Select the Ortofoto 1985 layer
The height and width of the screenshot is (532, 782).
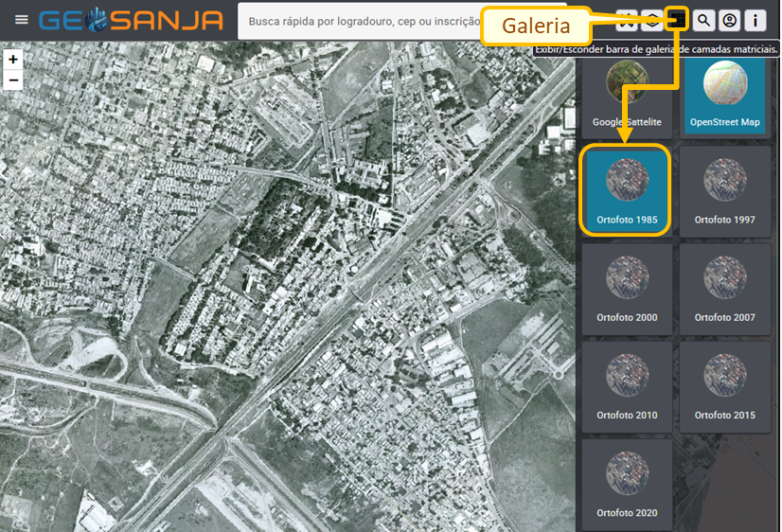point(627,189)
